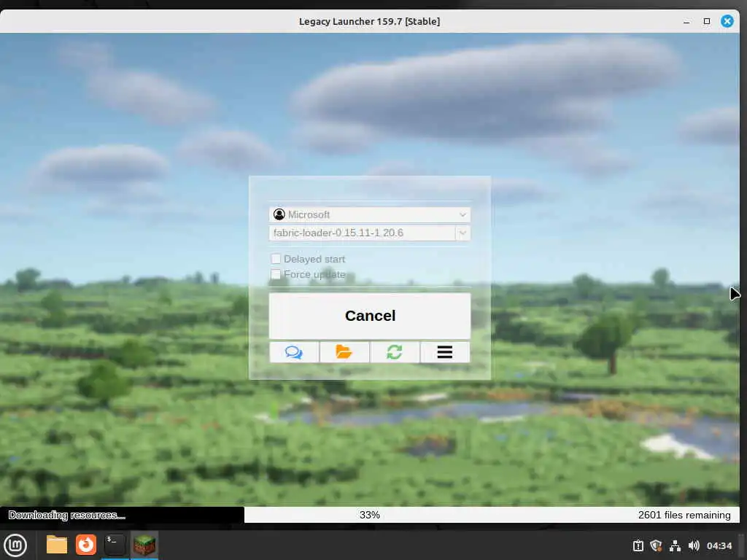Cancel the resource download
Screen dimensions: 747x560
370,316
